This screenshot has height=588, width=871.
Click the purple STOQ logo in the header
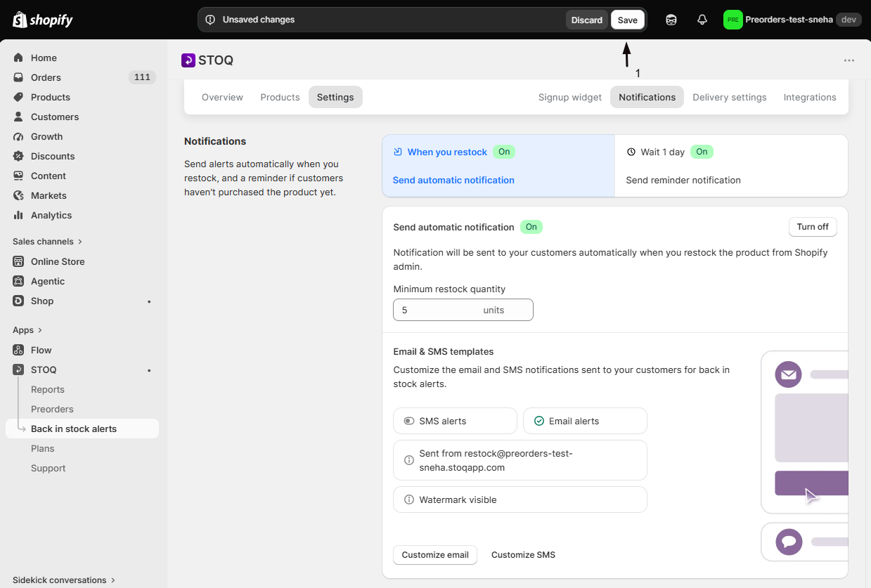[x=188, y=60]
